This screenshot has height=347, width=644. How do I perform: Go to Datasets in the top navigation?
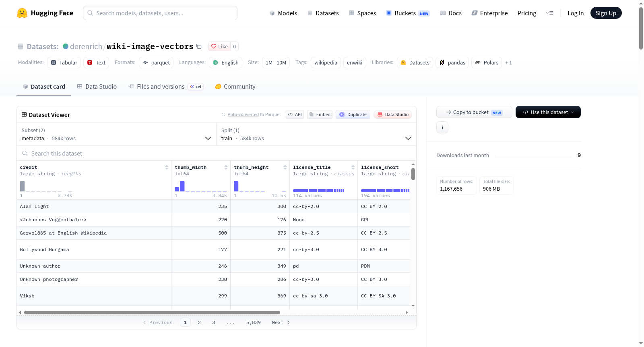pos(323,13)
